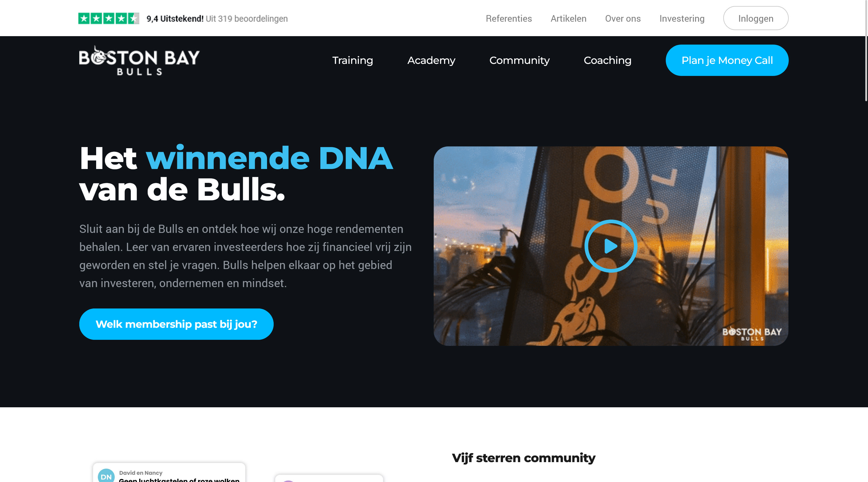Viewport: 868px width, 482px height.
Task: Click the 9,4 Uitstekend review score text
Action: point(175,18)
